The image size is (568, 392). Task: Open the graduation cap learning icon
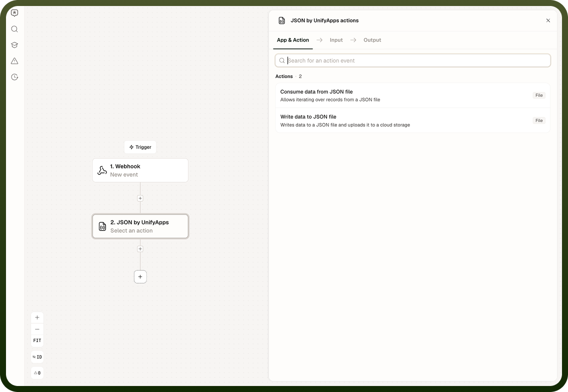pos(14,45)
